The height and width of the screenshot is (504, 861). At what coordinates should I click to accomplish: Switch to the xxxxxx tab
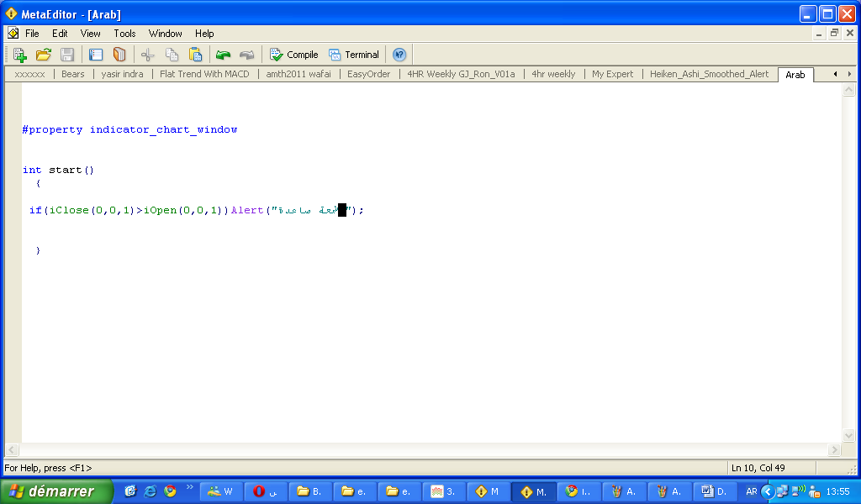29,74
